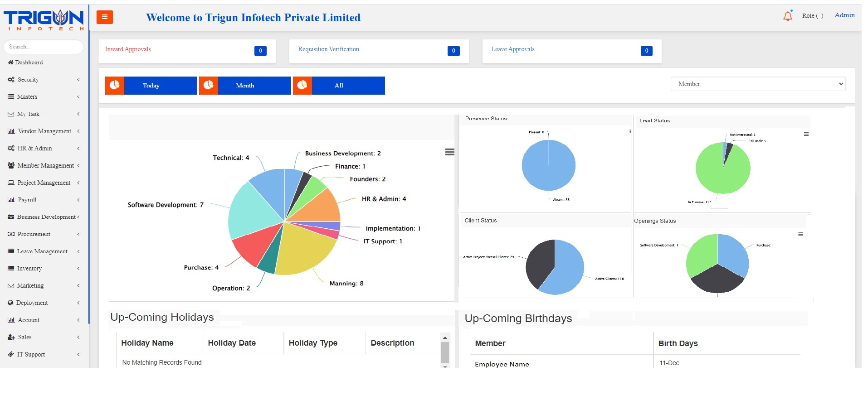The height and width of the screenshot is (395, 868).
Task: Click the Admin user link
Action: click(844, 15)
